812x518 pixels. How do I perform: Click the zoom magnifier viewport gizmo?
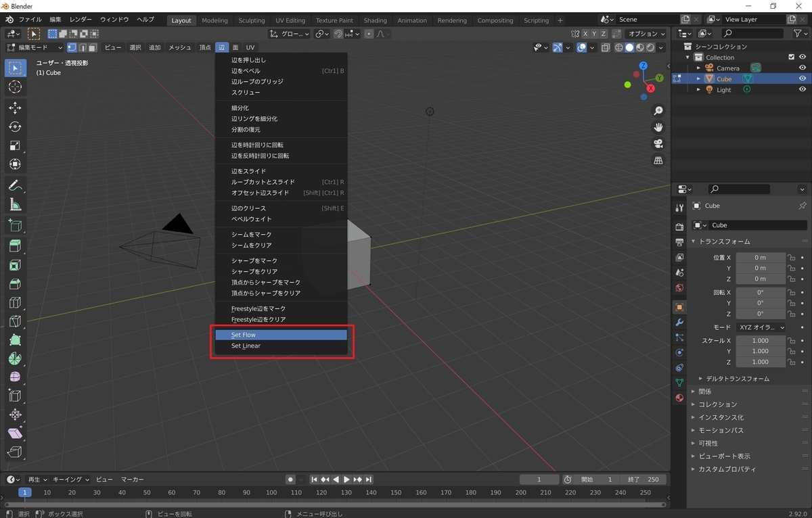tap(658, 111)
